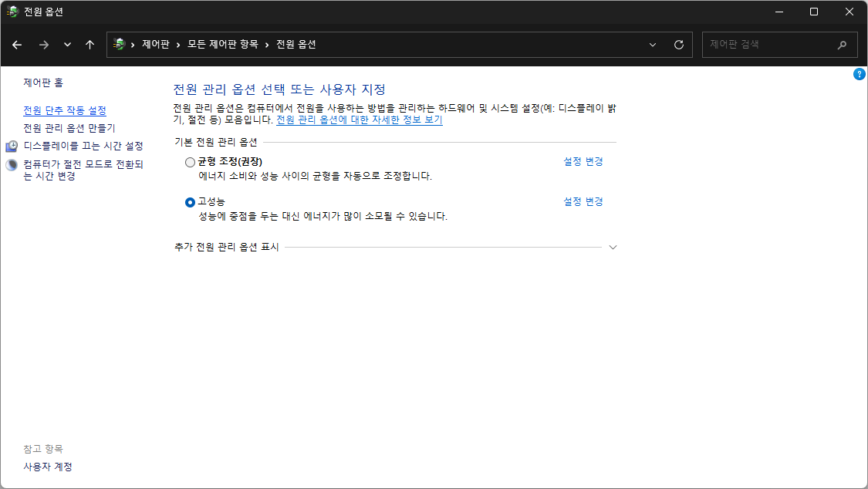
Task: Select 전원 옵션 breadcrumb segment
Action: point(296,44)
